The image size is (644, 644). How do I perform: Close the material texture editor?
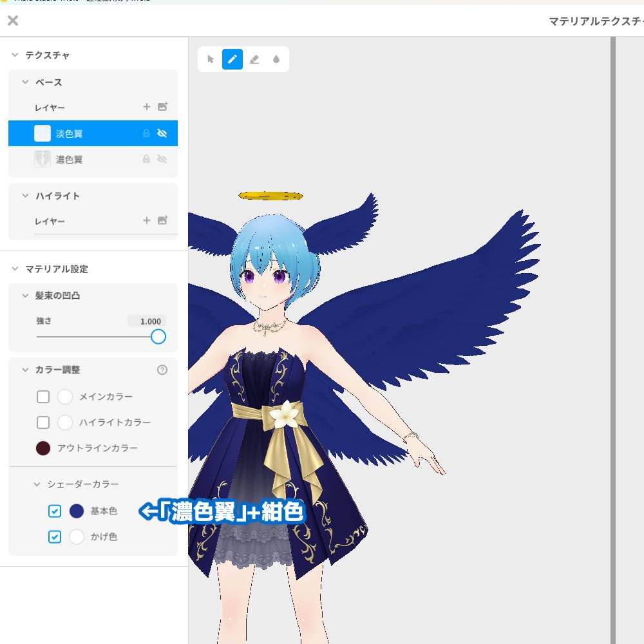point(12,21)
